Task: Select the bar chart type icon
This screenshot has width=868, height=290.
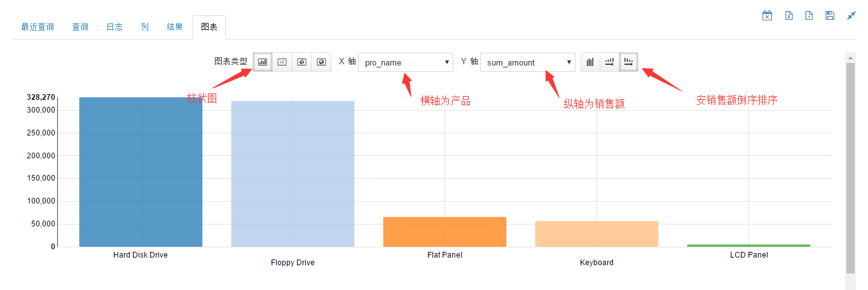Action: [263, 62]
